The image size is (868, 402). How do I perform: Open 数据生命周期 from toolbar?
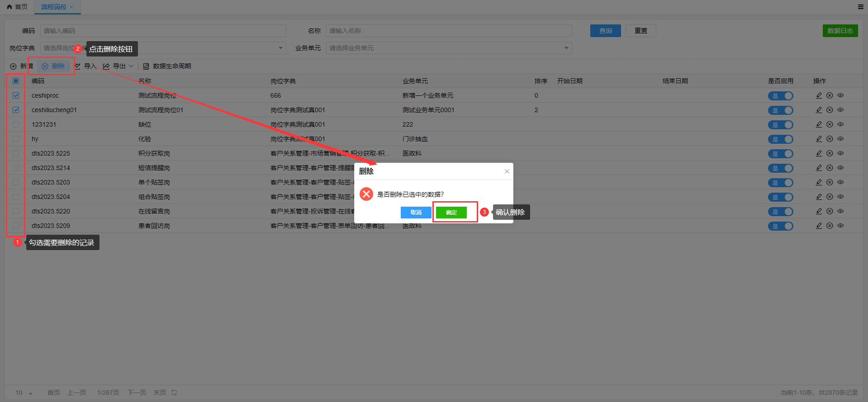click(x=167, y=66)
